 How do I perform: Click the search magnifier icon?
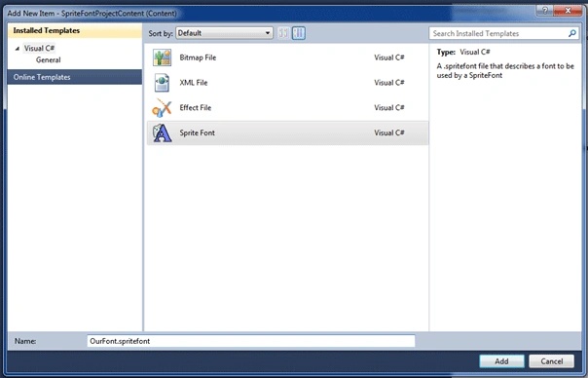[571, 33]
